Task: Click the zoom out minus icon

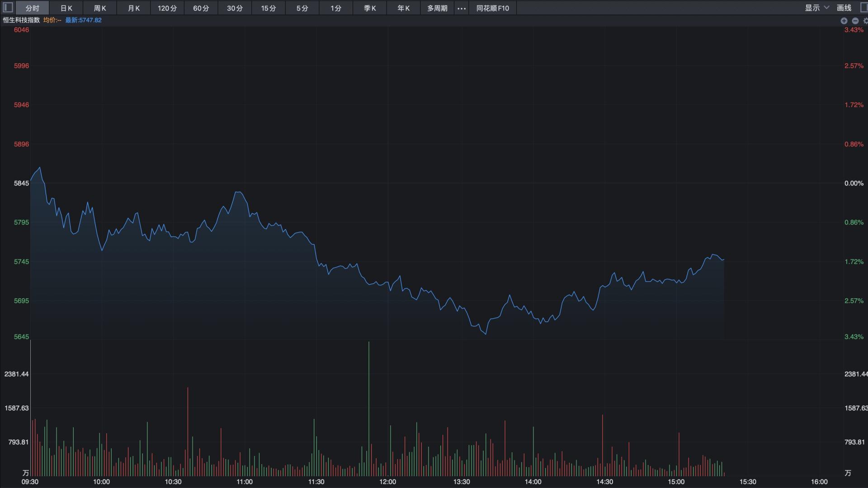Action: [x=855, y=21]
